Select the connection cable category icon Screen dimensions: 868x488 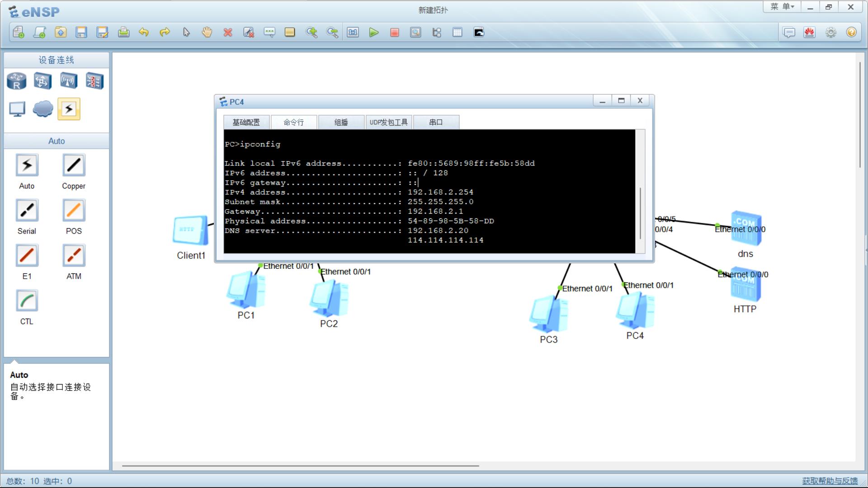(69, 109)
